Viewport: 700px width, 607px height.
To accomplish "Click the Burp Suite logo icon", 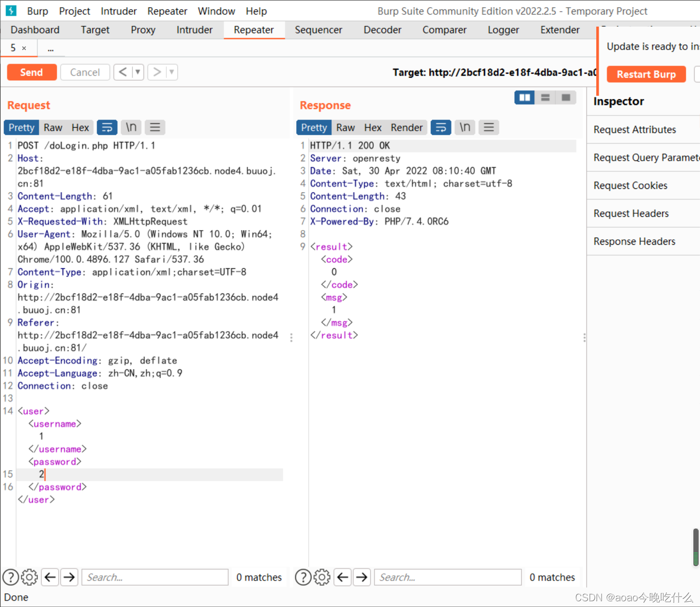I will (x=11, y=10).
